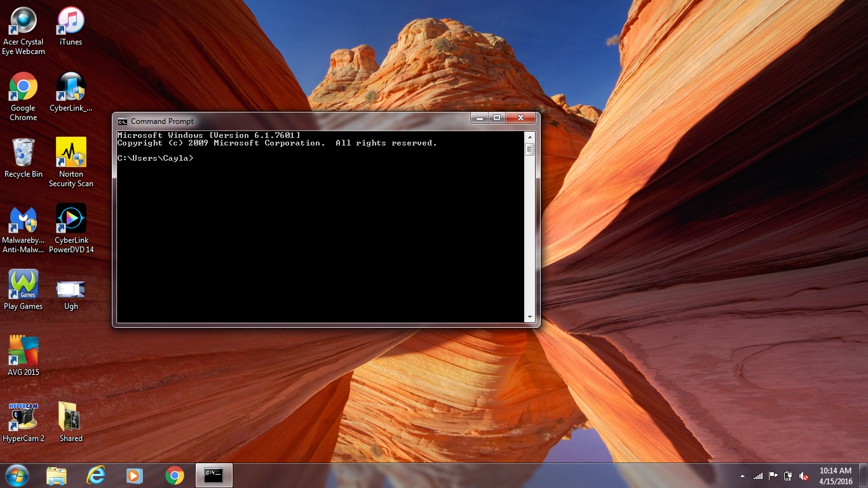The image size is (868, 488).
Task: Click the Microsoft Windows version line
Action: tap(209, 135)
